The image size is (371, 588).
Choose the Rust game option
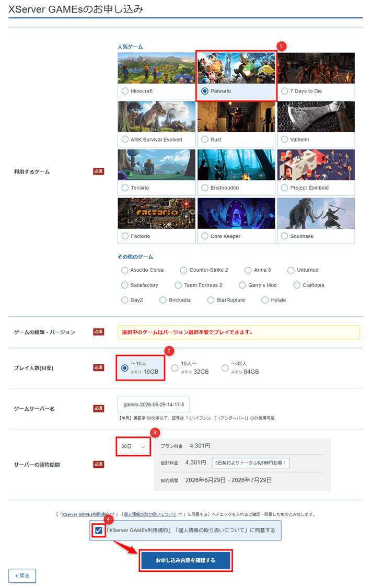click(205, 140)
